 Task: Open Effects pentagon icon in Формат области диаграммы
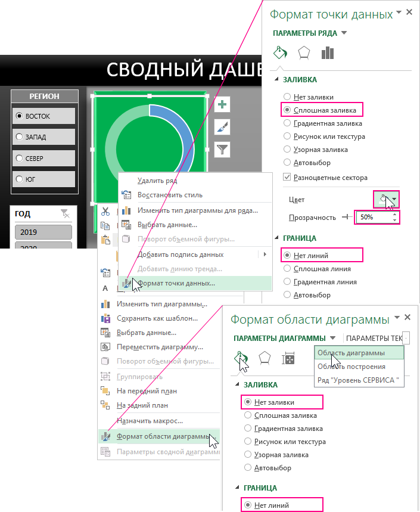tap(265, 358)
